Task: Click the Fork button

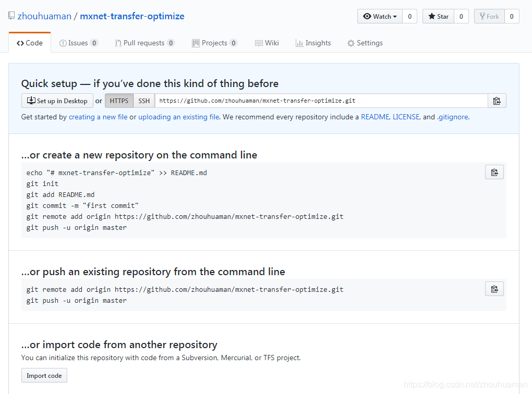Action: (x=489, y=16)
